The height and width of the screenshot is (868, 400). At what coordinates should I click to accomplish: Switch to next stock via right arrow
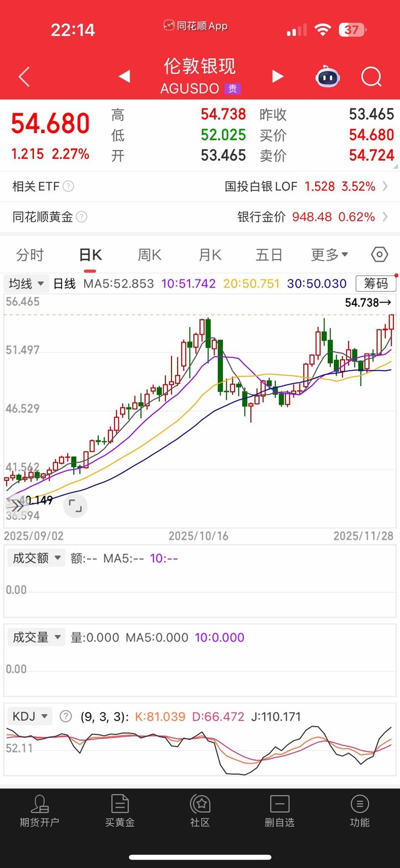(x=278, y=76)
